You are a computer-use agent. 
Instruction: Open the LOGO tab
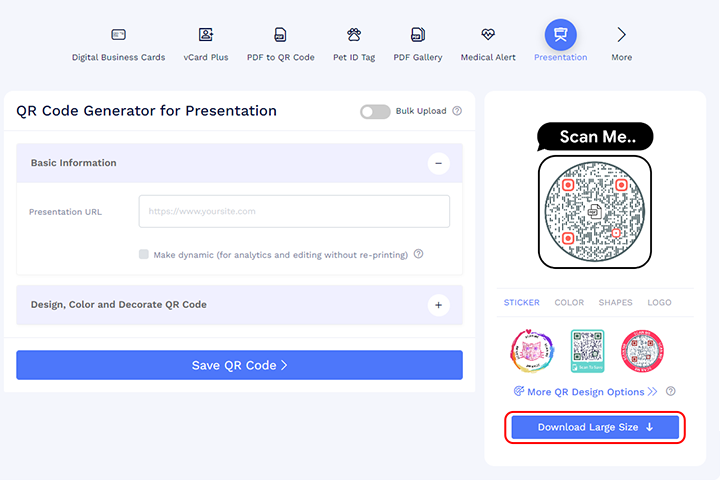click(x=659, y=302)
